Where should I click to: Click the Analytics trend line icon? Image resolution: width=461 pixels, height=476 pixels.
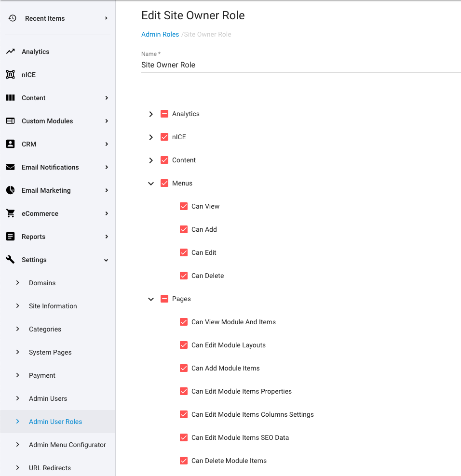(10, 51)
